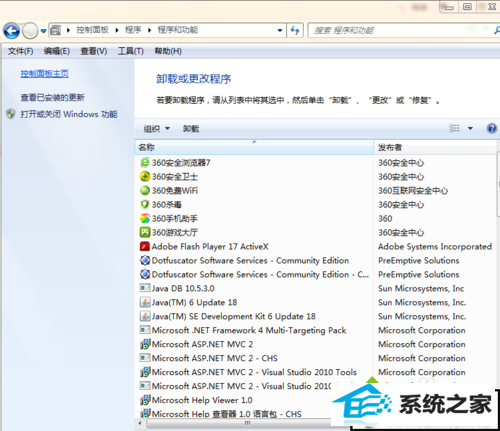500x431 pixels.
Task: Click 查看已安装的更新 link
Action: (52, 97)
